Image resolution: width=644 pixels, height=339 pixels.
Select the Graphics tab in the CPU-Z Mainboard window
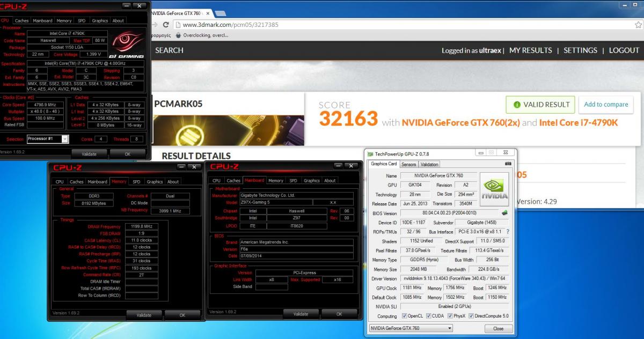click(x=311, y=180)
